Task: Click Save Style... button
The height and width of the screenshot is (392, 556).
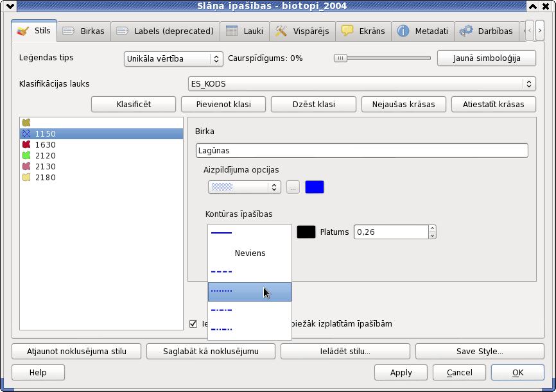Action: (x=480, y=351)
